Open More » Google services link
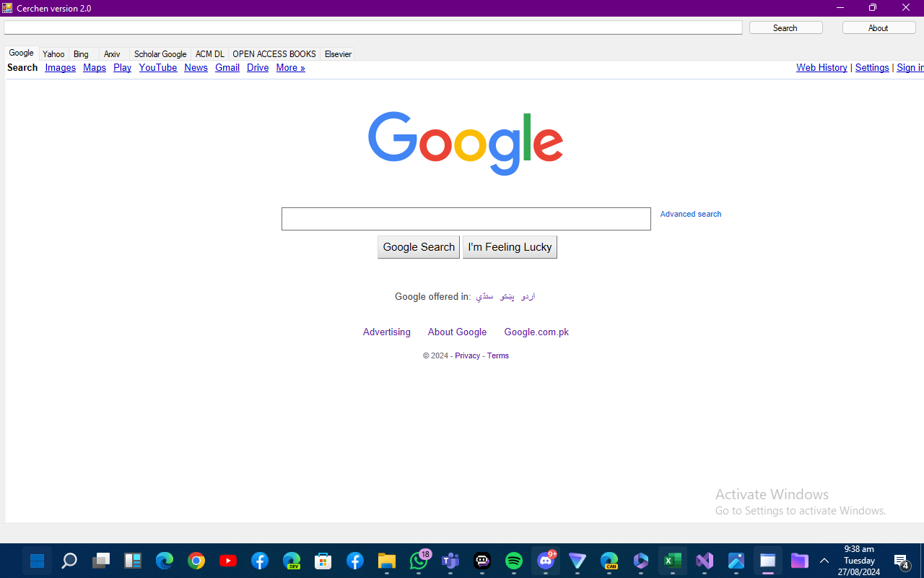 [x=291, y=67]
